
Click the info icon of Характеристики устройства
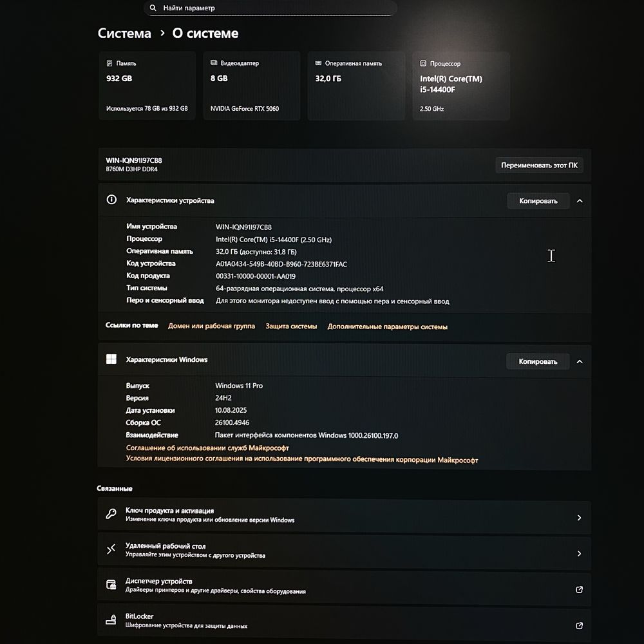point(111,200)
